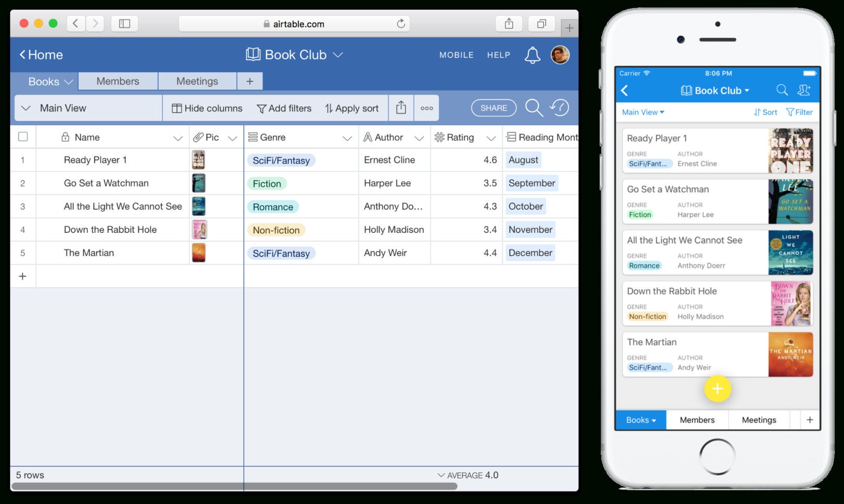
Task: Click the Apply sort icon
Action: click(329, 108)
